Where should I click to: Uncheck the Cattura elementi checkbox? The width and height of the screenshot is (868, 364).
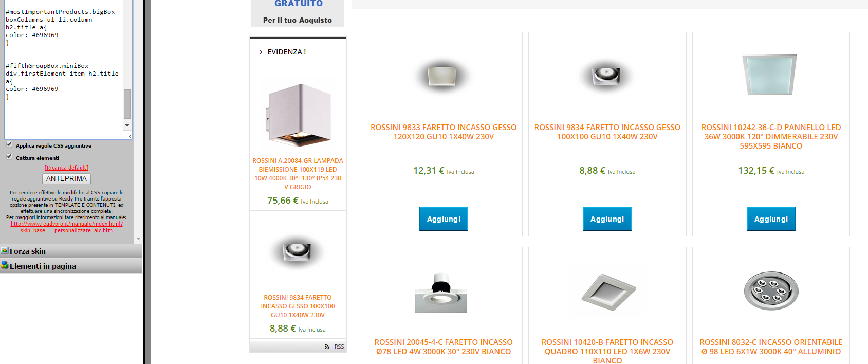[9, 157]
